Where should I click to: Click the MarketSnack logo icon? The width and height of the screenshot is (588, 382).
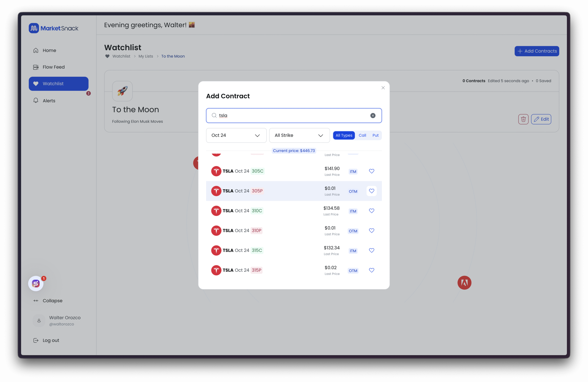click(34, 28)
